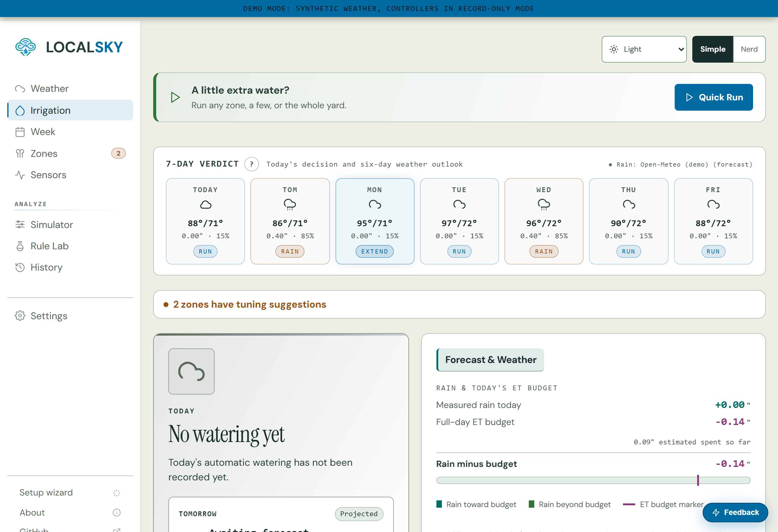Click the Quick Run button

714,97
